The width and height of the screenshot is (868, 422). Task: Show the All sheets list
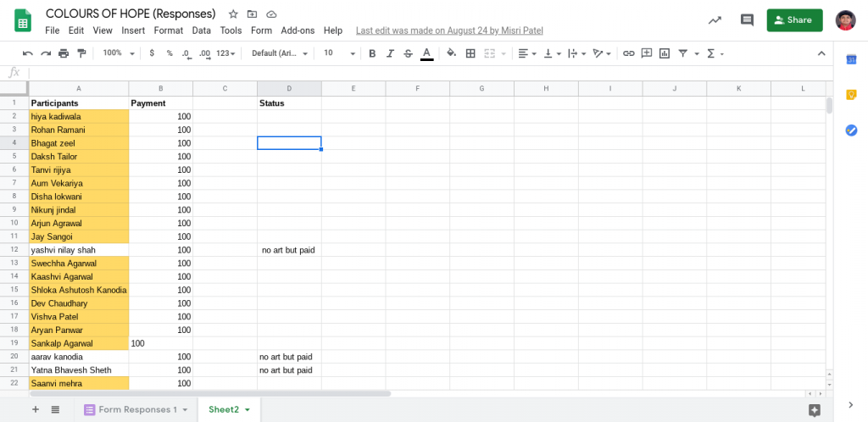(55, 410)
